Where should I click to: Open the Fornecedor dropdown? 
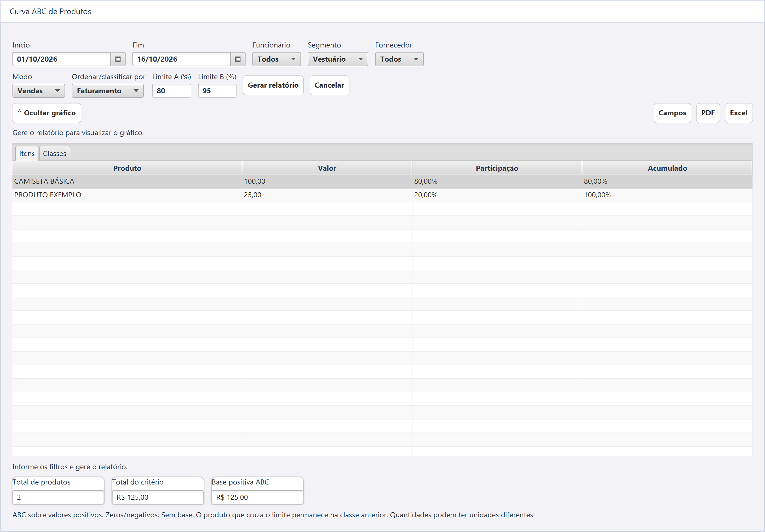[399, 59]
